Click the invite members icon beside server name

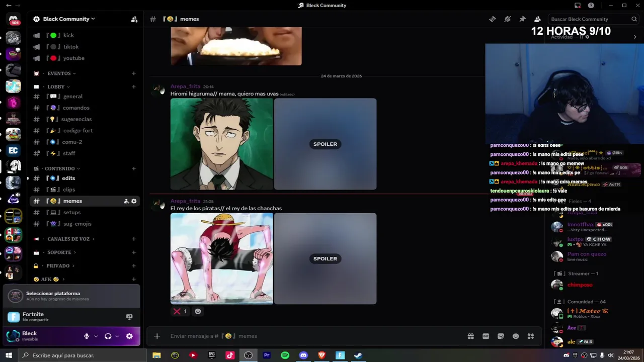click(134, 19)
